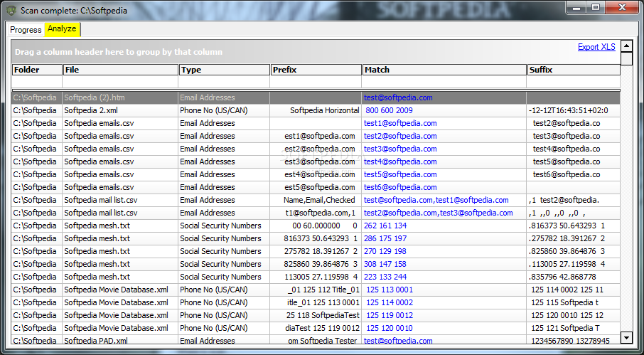Click match test2@softpedia.com,test3@softpedia.com
The width and height of the screenshot is (644, 355).
click(x=439, y=213)
